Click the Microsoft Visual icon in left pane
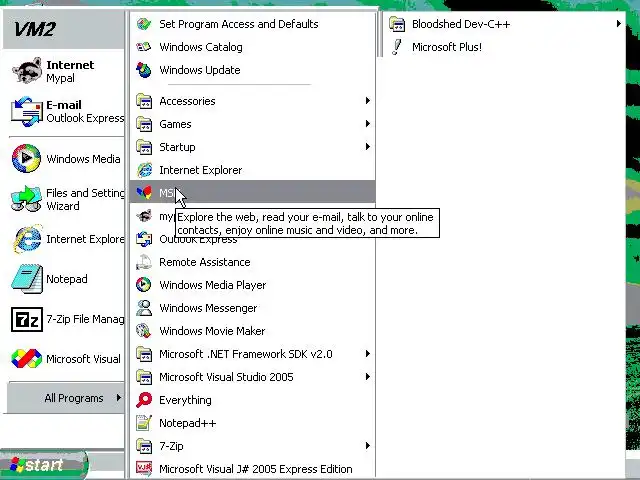640x480 pixels. point(27,359)
